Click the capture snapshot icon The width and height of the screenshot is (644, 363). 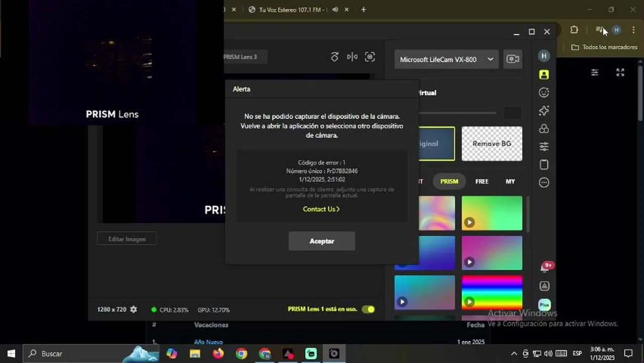point(370,57)
